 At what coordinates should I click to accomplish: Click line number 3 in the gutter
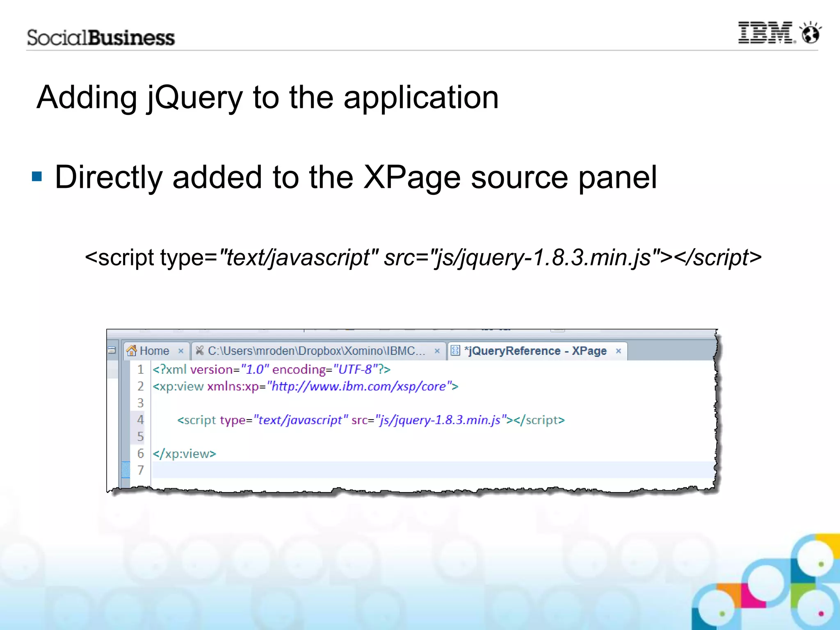140,403
